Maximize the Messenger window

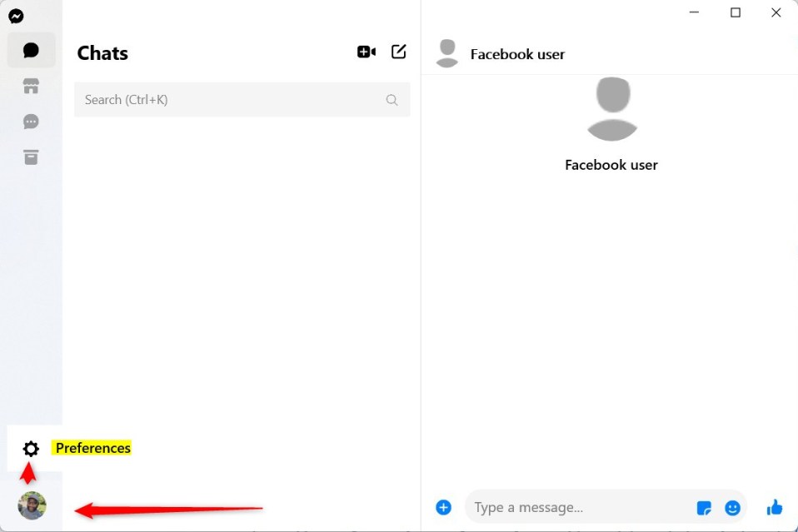coord(736,12)
